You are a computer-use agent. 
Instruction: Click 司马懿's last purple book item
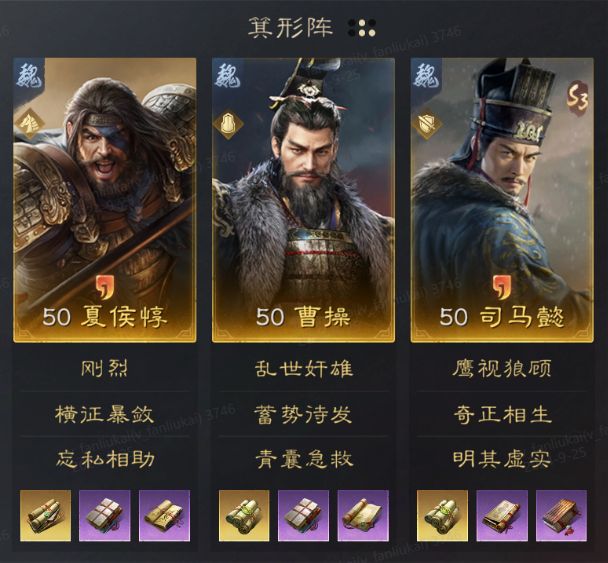coord(561,515)
